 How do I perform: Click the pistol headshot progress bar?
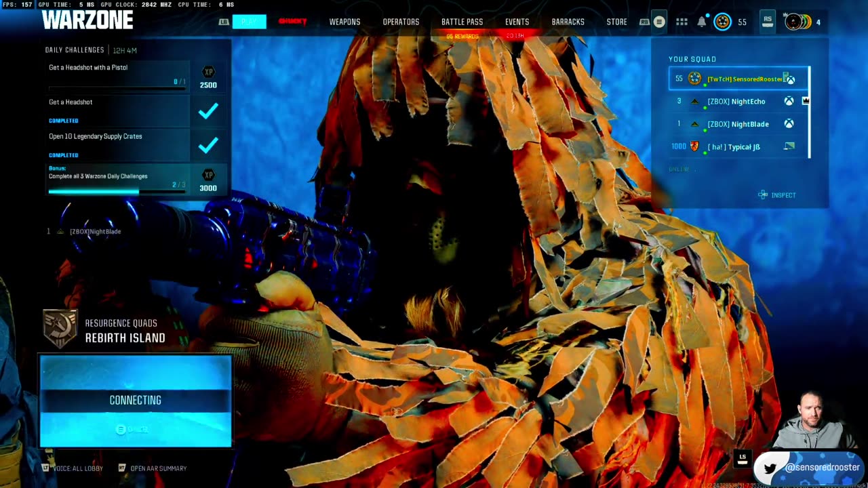coord(117,88)
